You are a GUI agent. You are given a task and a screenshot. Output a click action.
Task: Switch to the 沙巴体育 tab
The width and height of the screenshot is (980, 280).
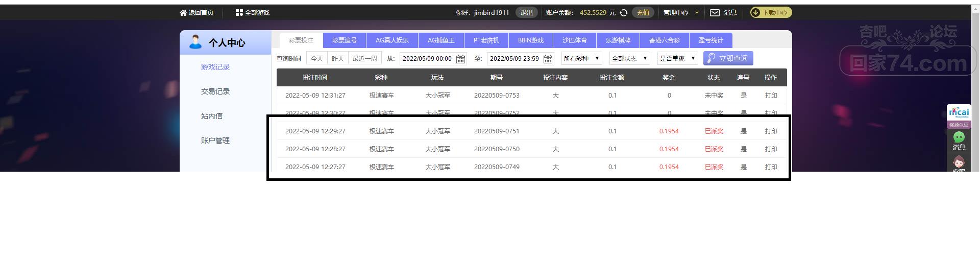[575, 40]
